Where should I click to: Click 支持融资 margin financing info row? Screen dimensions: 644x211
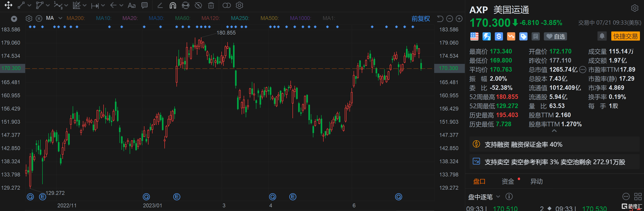tap(554, 144)
